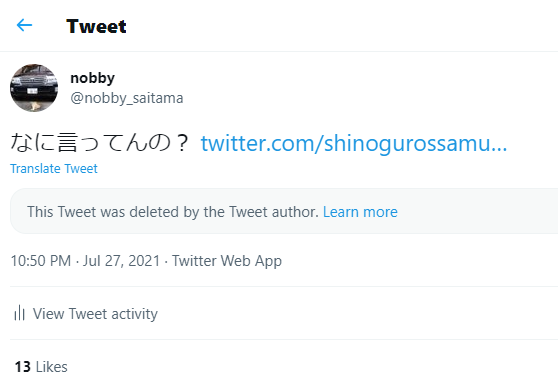This screenshot has width=558, height=387.
Task: Open nobby's car profile picture
Action: [34, 88]
